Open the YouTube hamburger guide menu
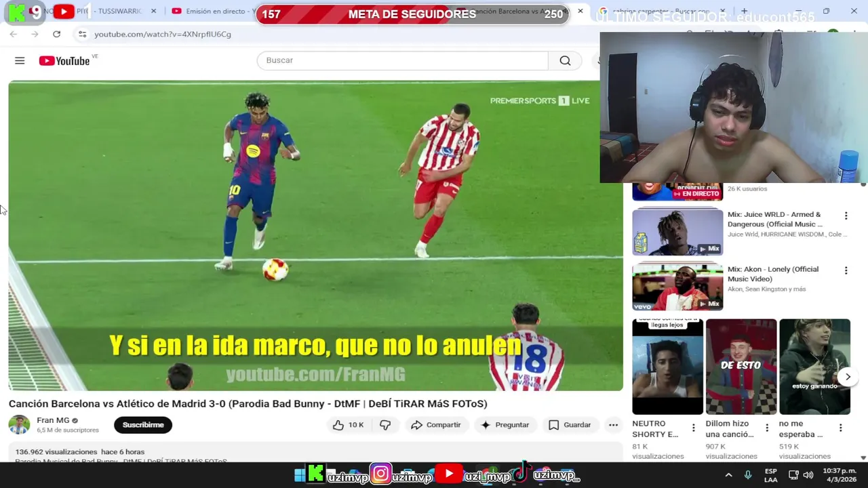Viewport: 868px width, 488px height. coord(20,61)
